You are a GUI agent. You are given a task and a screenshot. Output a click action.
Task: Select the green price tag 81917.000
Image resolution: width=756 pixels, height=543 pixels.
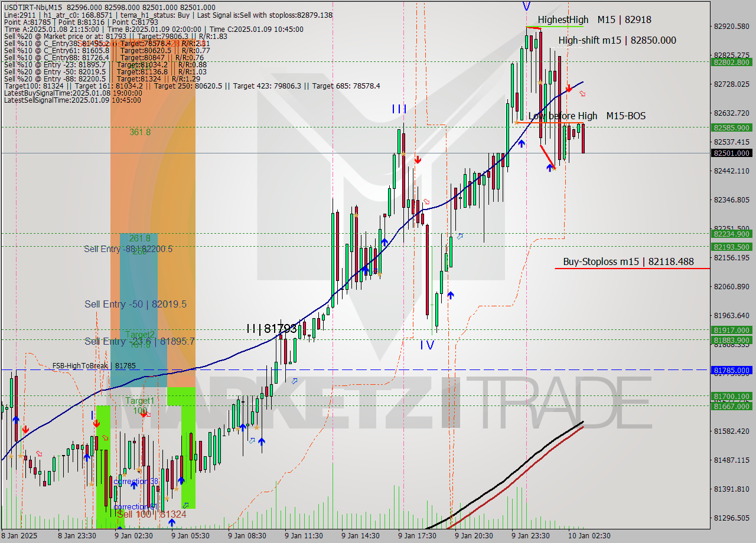[732, 330]
